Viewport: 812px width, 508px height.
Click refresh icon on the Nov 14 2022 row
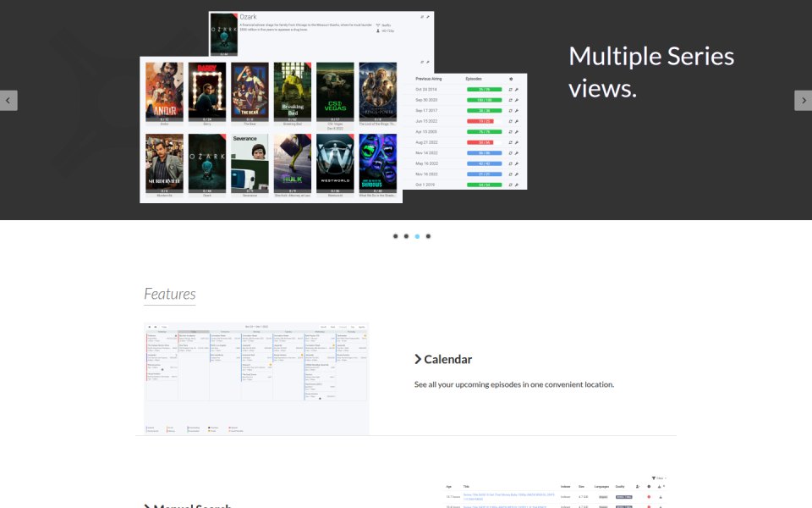(511, 153)
